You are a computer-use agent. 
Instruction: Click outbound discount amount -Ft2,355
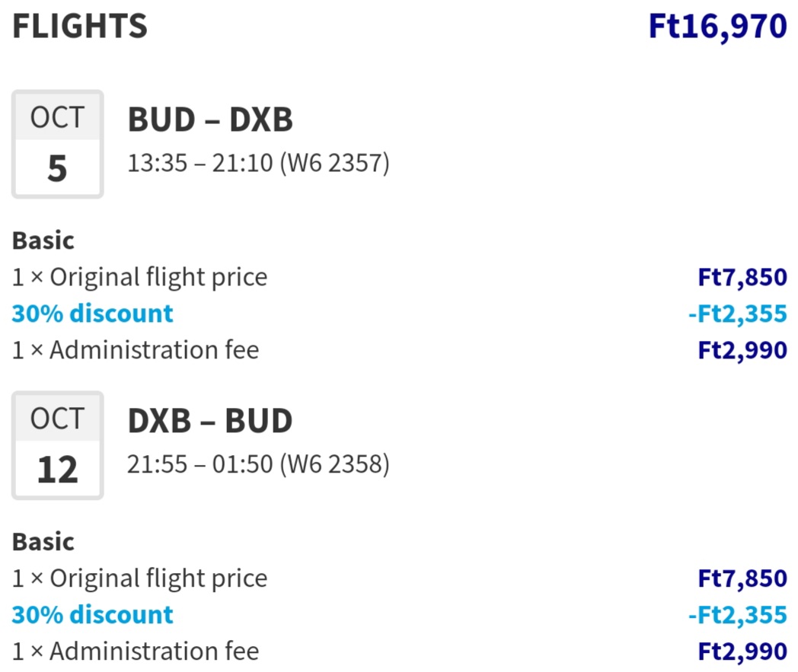point(737,314)
